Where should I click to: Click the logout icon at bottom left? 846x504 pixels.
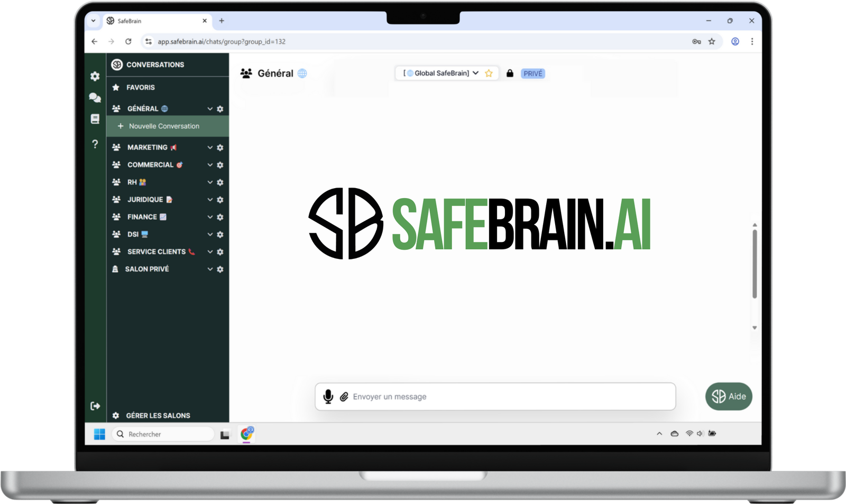[x=95, y=406]
